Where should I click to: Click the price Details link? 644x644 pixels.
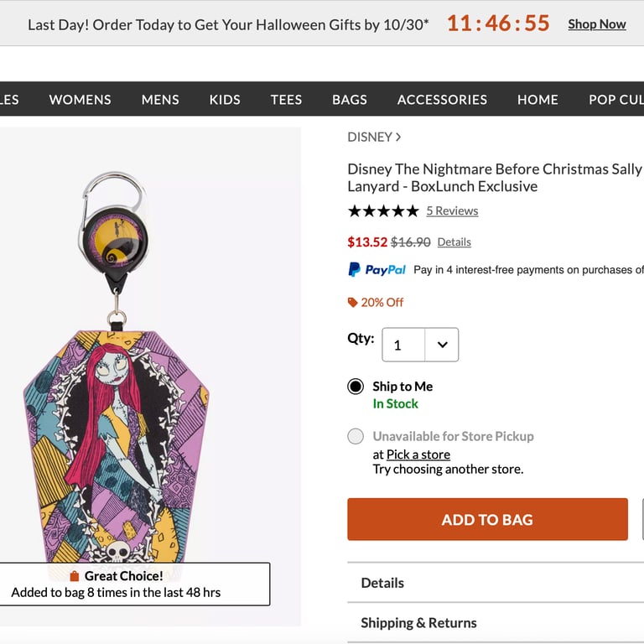point(454,242)
